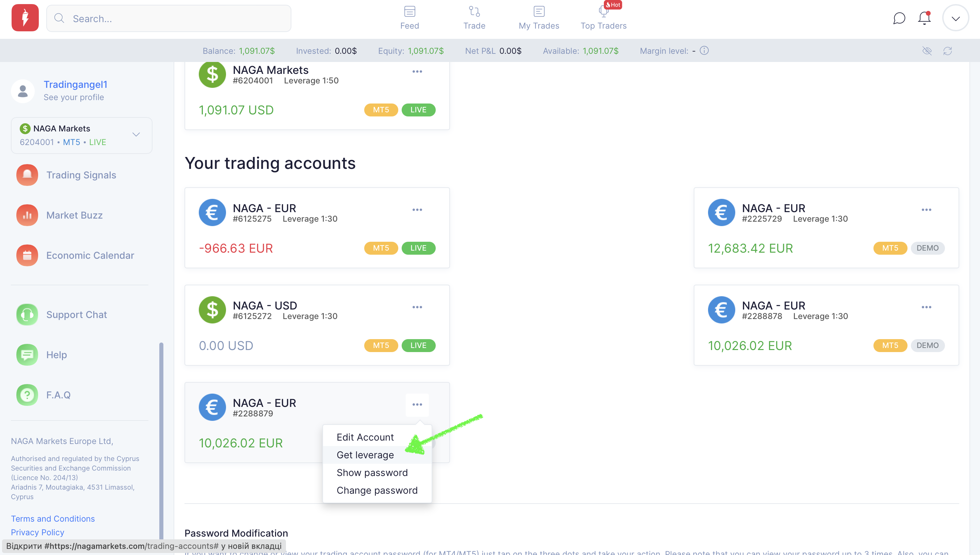980x555 pixels.
Task: Open notifications bell
Action: [x=923, y=18]
